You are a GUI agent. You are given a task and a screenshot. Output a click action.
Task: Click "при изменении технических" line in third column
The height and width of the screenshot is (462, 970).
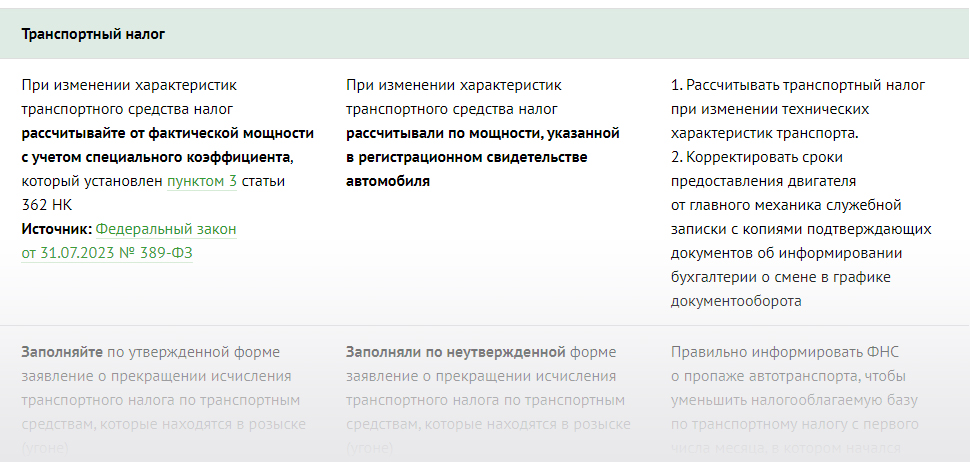coord(769,109)
